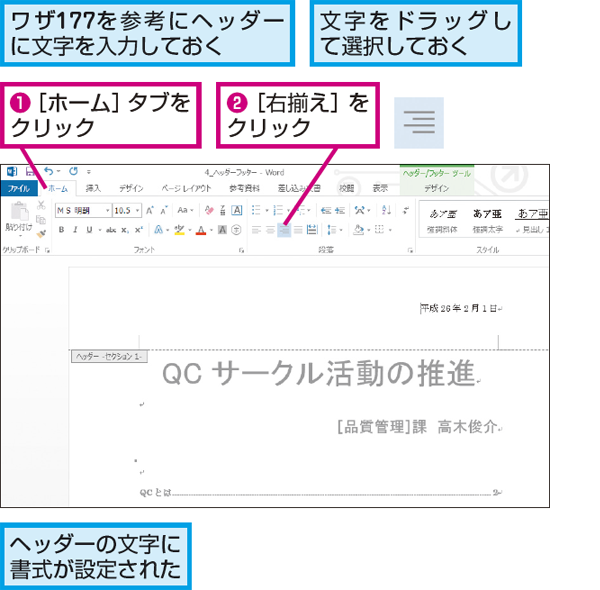Open the MS 明朝 font name dropdown
The image size is (600, 590).
[x=83, y=210]
